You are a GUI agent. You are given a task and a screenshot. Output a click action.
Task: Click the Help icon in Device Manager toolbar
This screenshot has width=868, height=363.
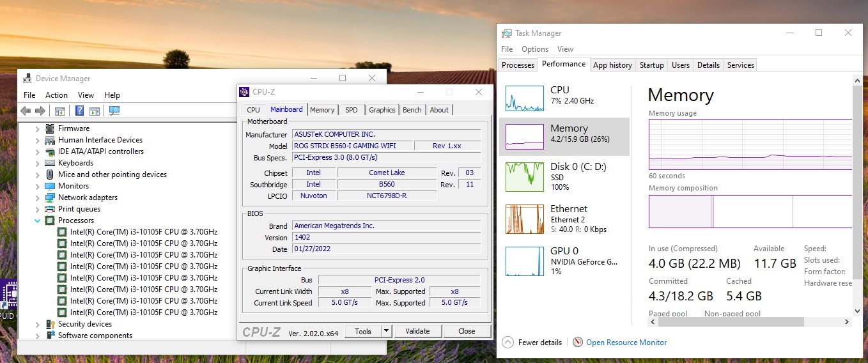pos(80,111)
